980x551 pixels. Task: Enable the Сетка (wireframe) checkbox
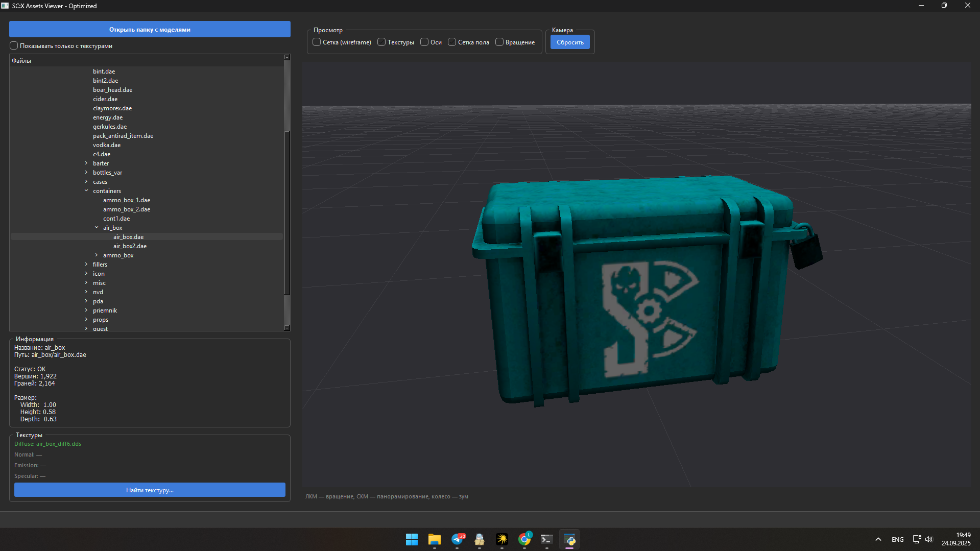(317, 42)
